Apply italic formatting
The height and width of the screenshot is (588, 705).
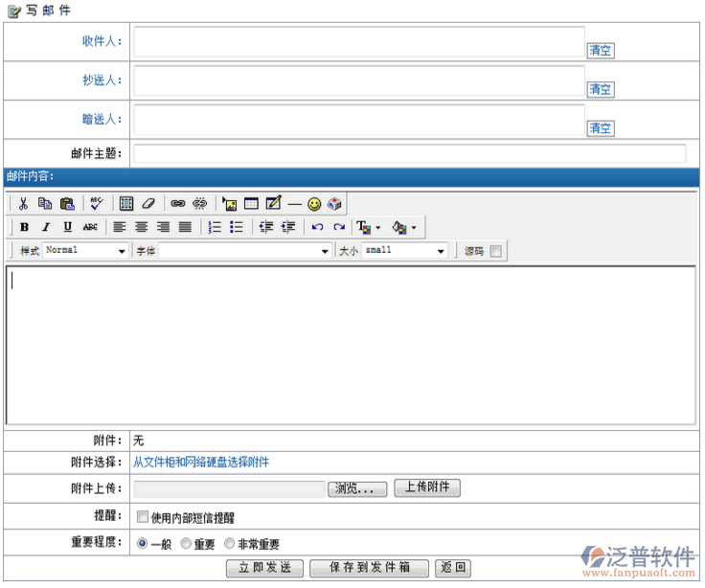click(x=45, y=228)
